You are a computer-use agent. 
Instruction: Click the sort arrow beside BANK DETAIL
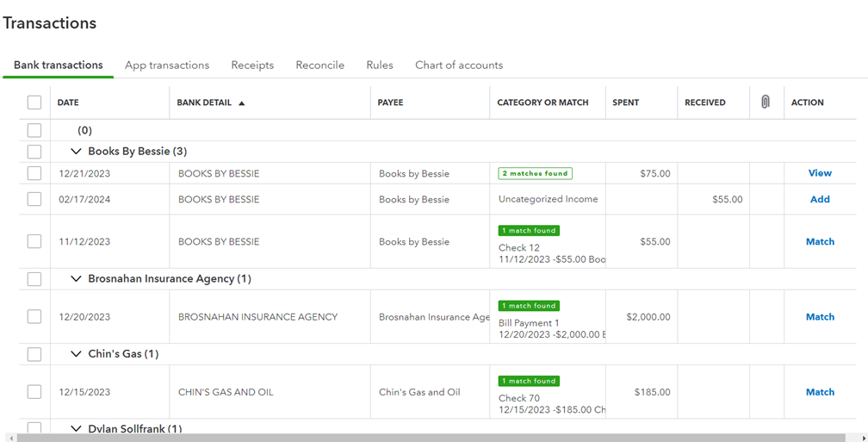(241, 103)
